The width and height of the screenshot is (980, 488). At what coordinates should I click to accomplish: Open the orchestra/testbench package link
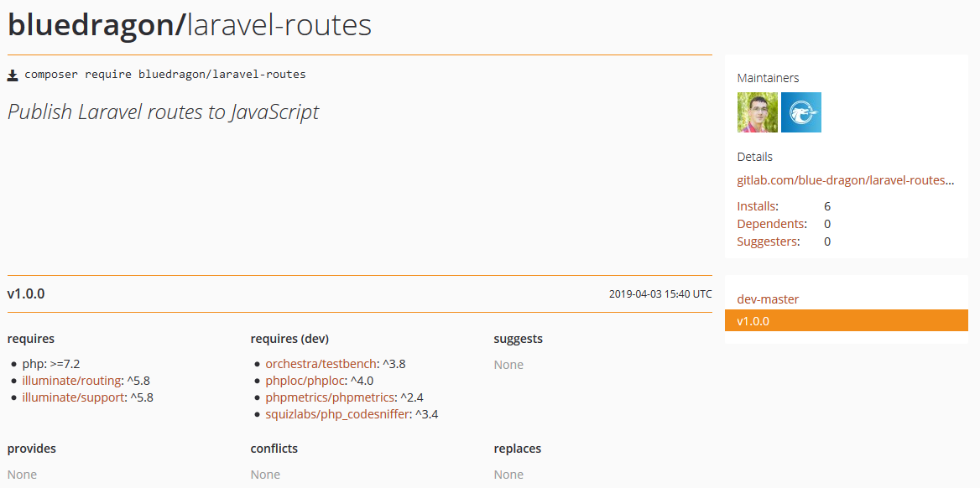[x=322, y=364]
